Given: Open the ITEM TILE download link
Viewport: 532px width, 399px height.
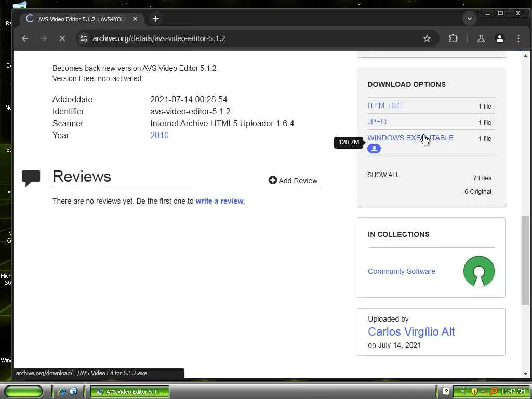Looking at the screenshot, I should coord(384,105).
